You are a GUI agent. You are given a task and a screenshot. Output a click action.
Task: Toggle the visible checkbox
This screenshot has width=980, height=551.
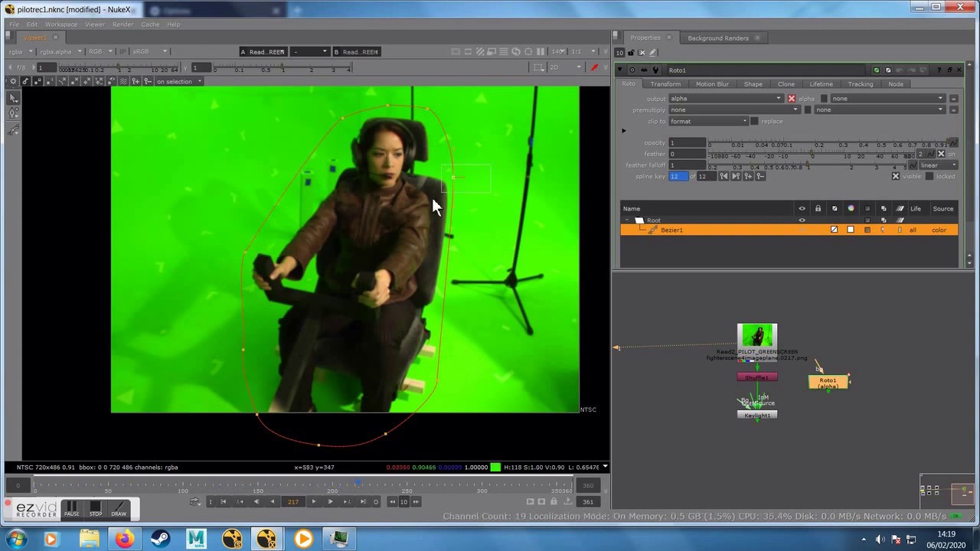point(895,177)
